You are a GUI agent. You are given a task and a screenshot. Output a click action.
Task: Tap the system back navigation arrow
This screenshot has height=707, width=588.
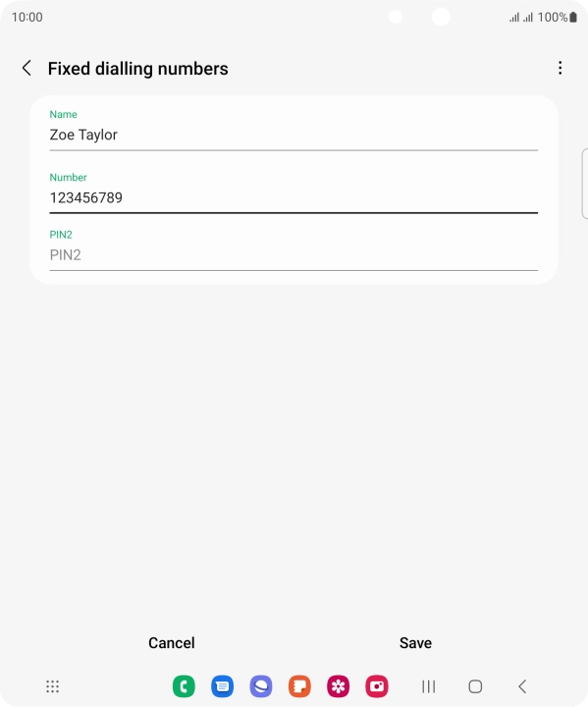pyautogui.click(x=522, y=686)
